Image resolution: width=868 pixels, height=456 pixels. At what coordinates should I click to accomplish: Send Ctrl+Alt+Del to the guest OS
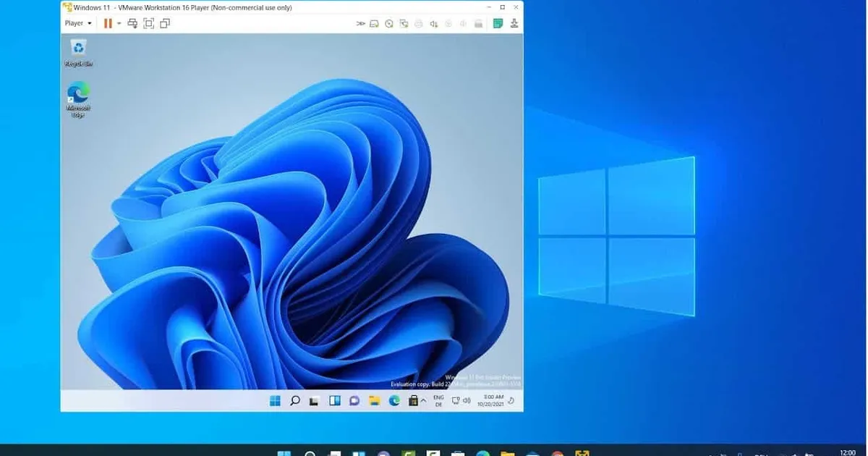[132, 22]
